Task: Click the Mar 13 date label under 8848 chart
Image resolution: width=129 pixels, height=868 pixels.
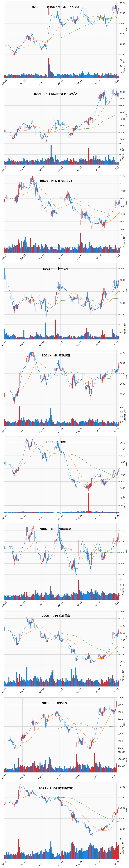Action: 42,257
